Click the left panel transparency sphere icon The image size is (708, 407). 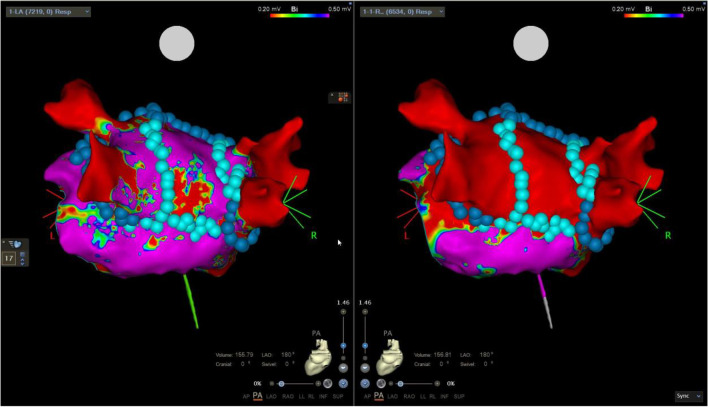(328, 384)
